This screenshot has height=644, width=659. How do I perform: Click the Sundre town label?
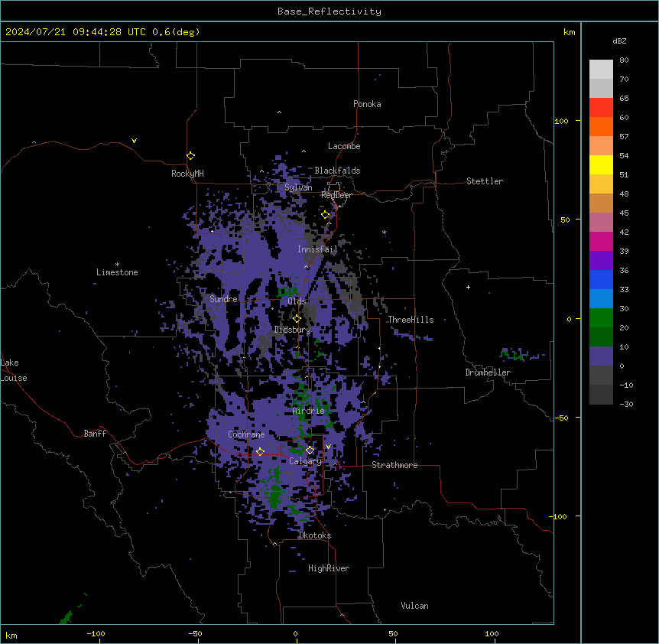pyautogui.click(x=223, y=299)
